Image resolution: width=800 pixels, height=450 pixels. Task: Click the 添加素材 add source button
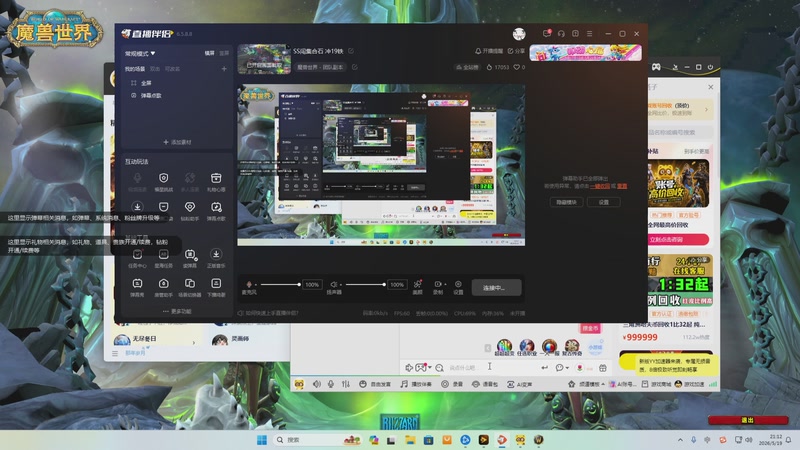tap(177, 142)
